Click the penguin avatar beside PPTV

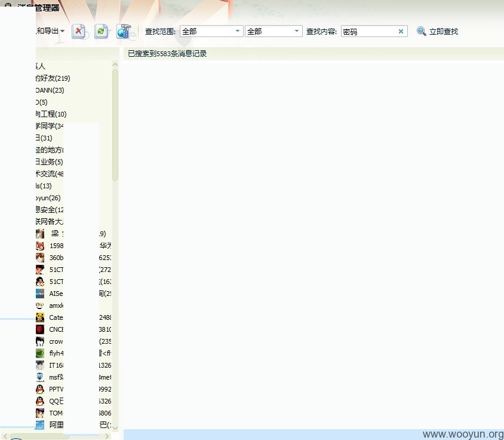click(40, 389)
